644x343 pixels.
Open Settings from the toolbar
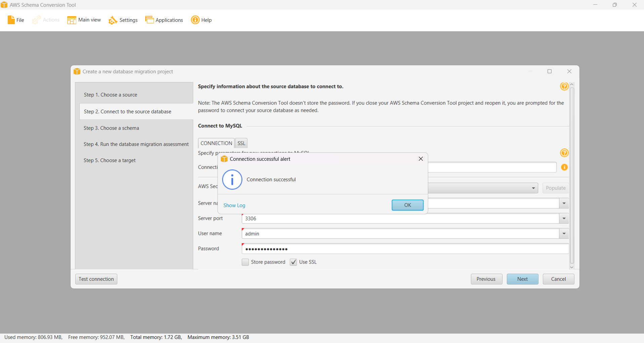point(113,20)
